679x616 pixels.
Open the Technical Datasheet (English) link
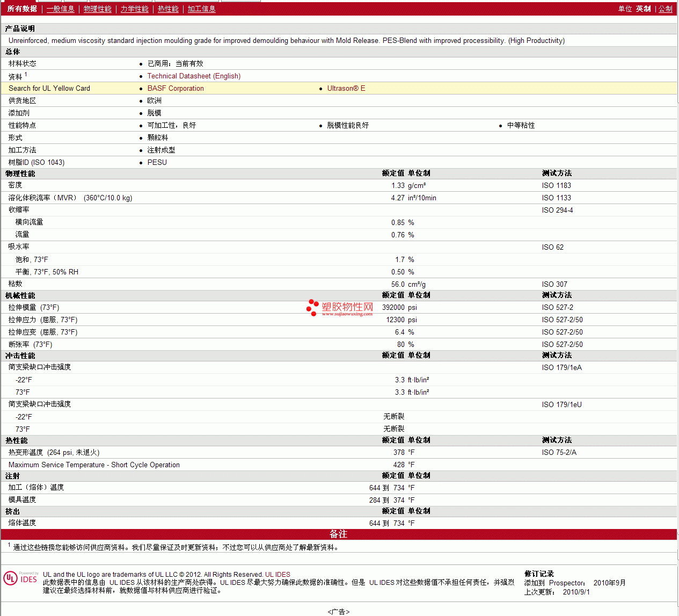point(194,76)
